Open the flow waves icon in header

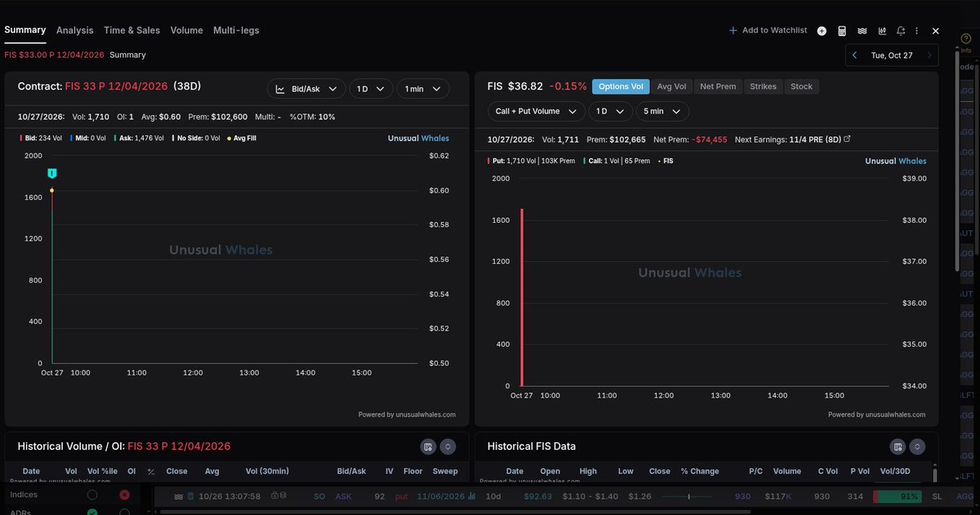tap(862, 31)
